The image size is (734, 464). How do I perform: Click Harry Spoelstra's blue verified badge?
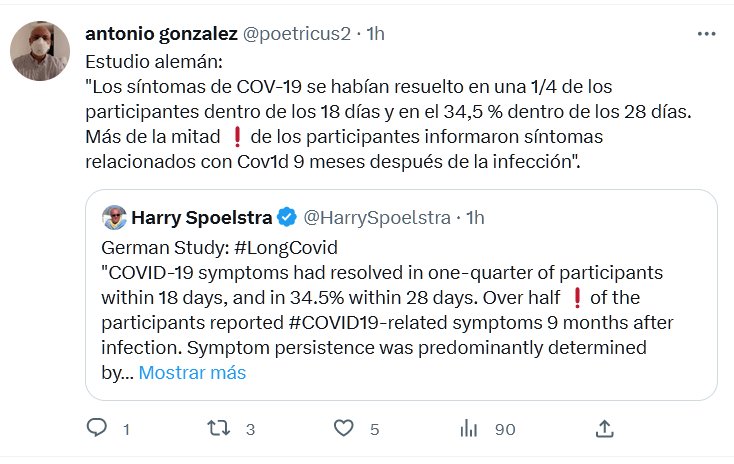[x=286, y=217]
